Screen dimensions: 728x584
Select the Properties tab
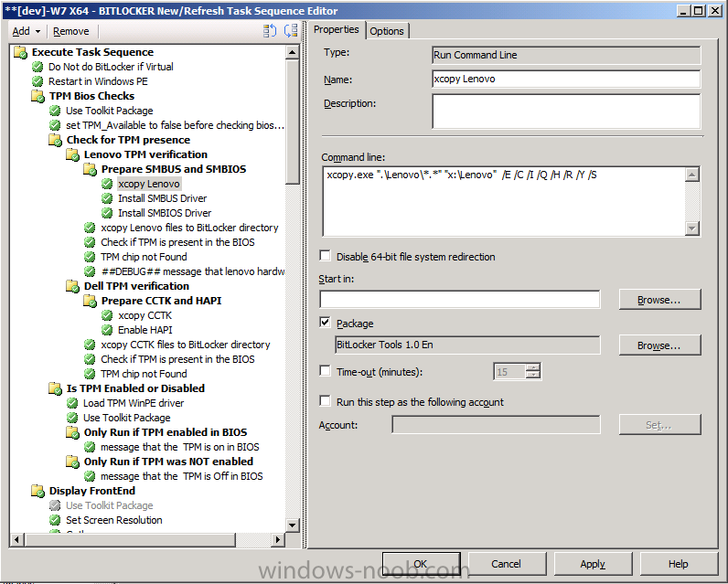click(337, 29)
